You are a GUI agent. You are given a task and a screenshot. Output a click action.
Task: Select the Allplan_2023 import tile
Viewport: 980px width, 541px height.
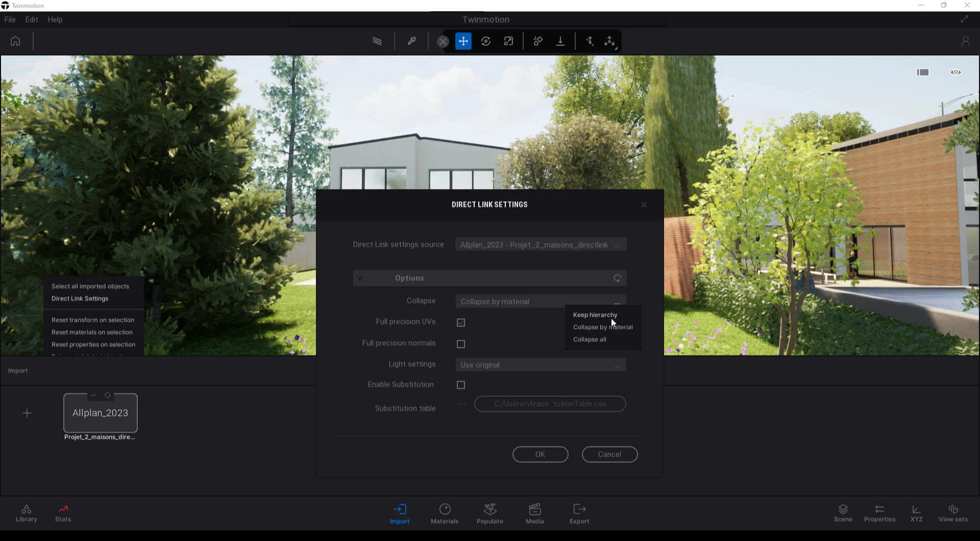pos(101,413)
